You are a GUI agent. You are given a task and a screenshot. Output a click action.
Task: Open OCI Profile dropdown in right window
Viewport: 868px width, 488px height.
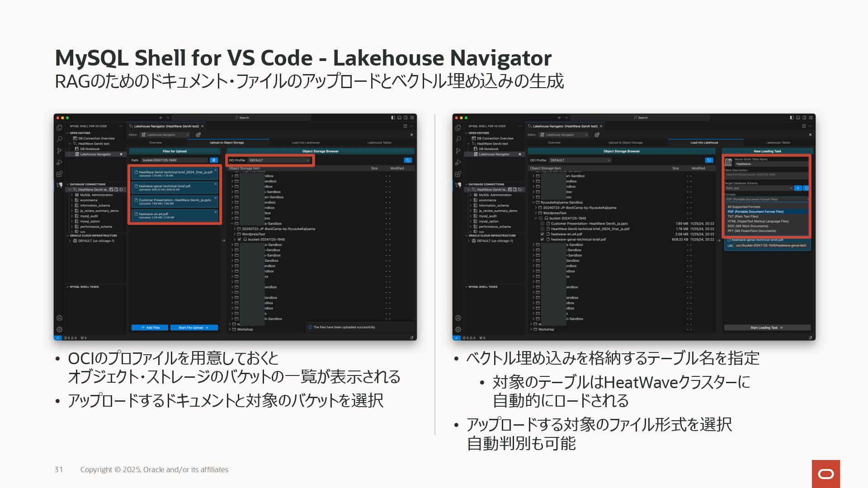point(580,160)
